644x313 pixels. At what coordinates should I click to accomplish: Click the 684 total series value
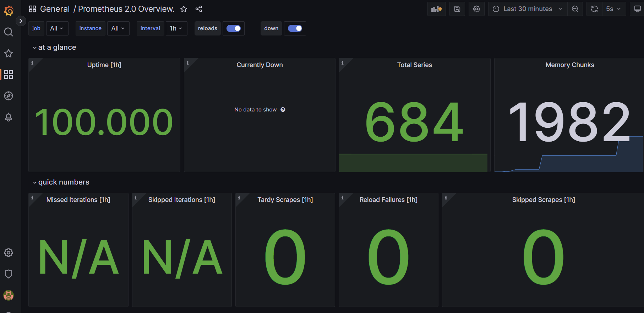point(414,122)
